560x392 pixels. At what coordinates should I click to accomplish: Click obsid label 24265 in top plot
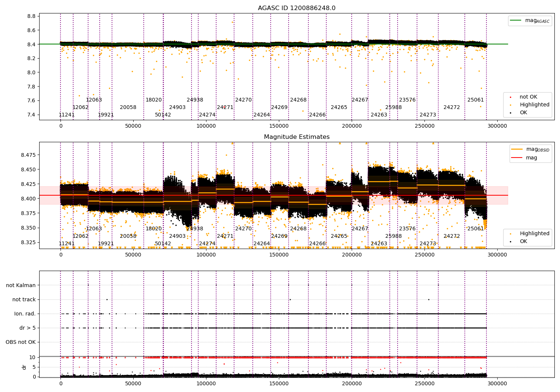339,107
